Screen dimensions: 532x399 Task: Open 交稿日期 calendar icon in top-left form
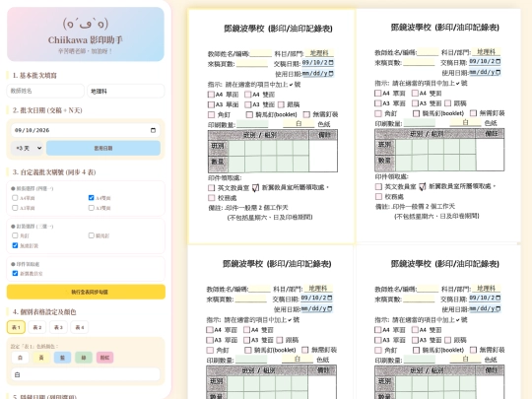tap(331, 63)
